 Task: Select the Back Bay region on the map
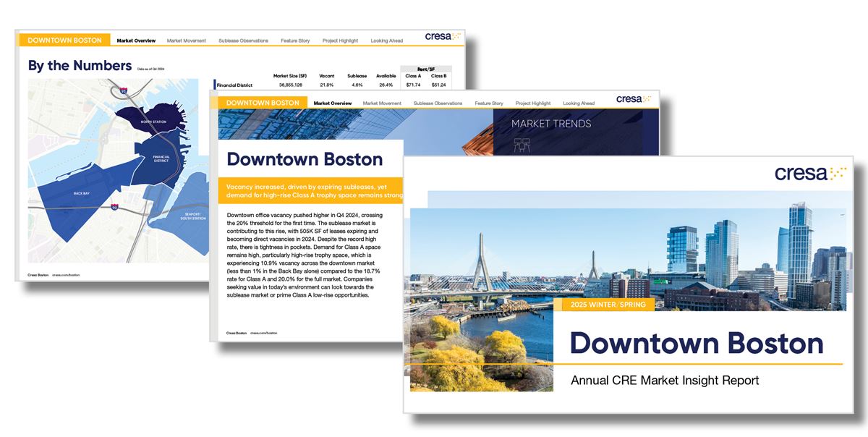pos(83,192)
